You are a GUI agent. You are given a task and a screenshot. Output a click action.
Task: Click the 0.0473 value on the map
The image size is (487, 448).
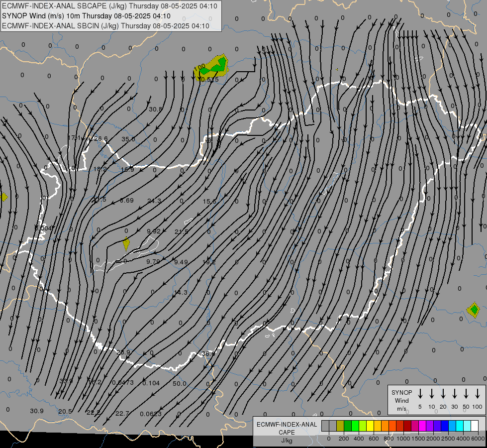[123, 382]
